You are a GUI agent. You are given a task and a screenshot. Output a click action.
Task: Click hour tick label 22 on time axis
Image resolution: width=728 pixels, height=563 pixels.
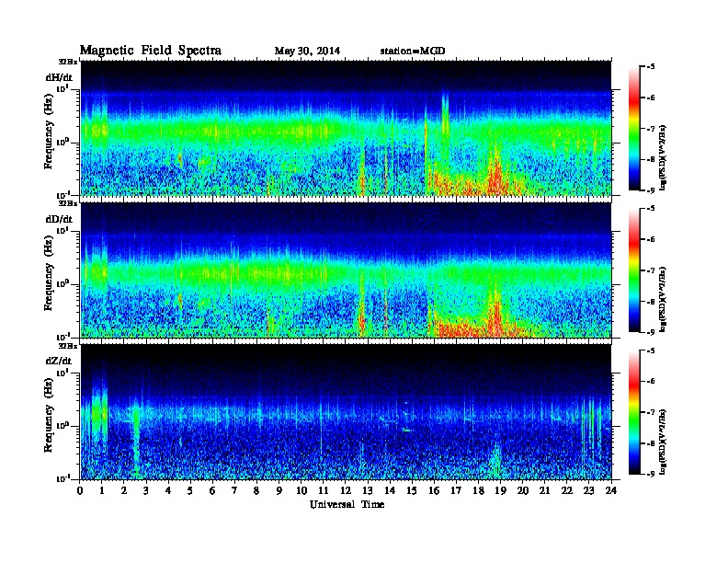pyautogui.click(x=567, y=490)
